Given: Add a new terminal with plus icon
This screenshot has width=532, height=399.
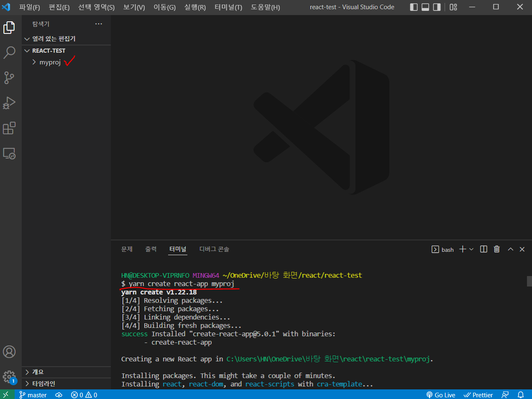Looking at the screenshot, I should pos(463,249).
